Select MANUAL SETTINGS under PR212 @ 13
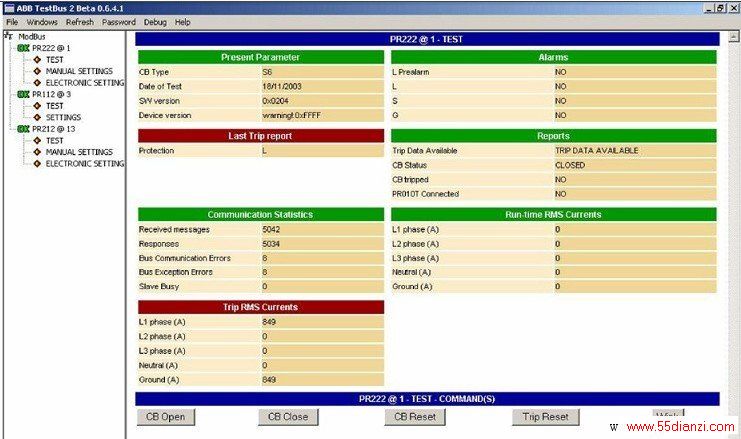The image size is (741, 439). [79, 152]
